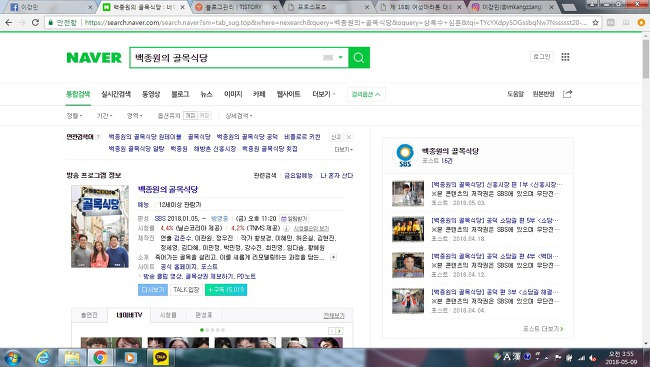Viewport: 650px width, 367px height.
Task: Select the 통합검색 tab
Action: coord(78,94)
